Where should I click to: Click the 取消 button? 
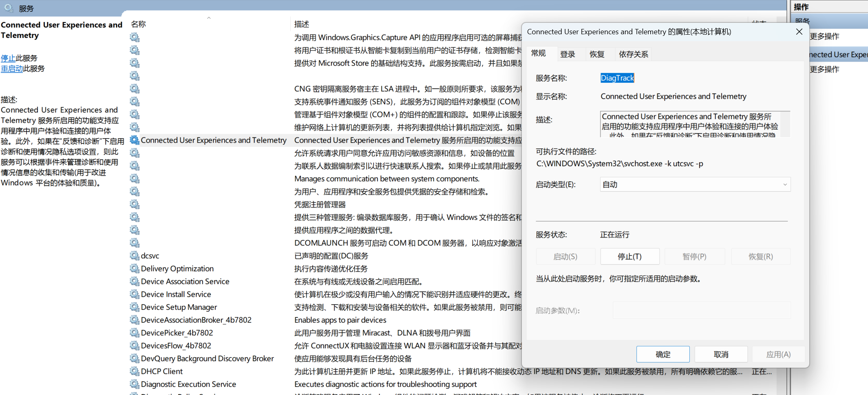click(721, 354)
